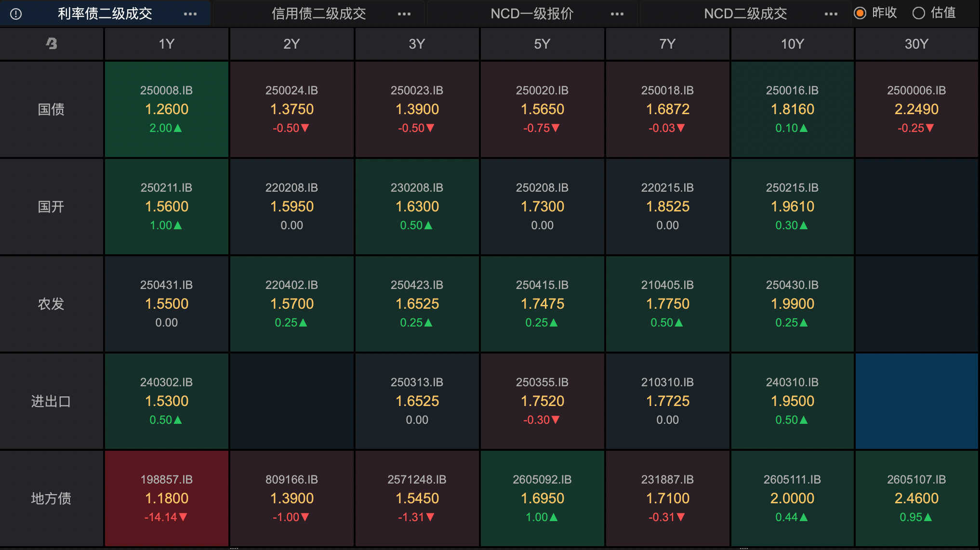Click the 国开 row header

pos(51,207)
